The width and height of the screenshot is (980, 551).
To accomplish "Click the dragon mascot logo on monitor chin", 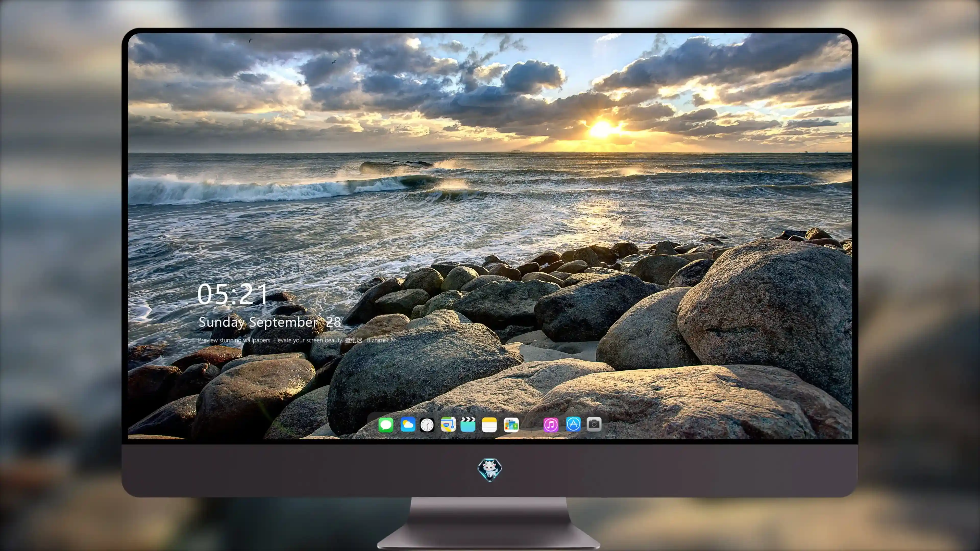I will coord(490,470).
